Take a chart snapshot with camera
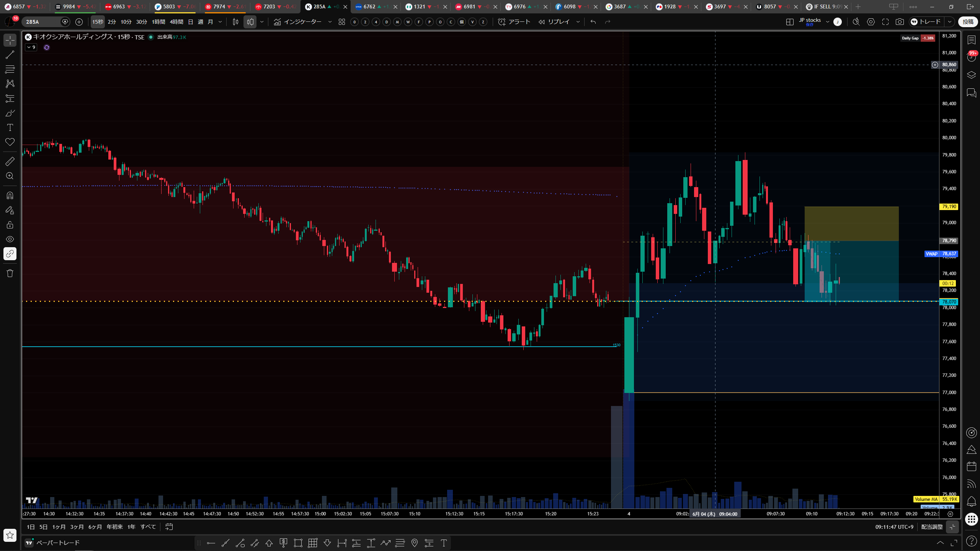 900,22
